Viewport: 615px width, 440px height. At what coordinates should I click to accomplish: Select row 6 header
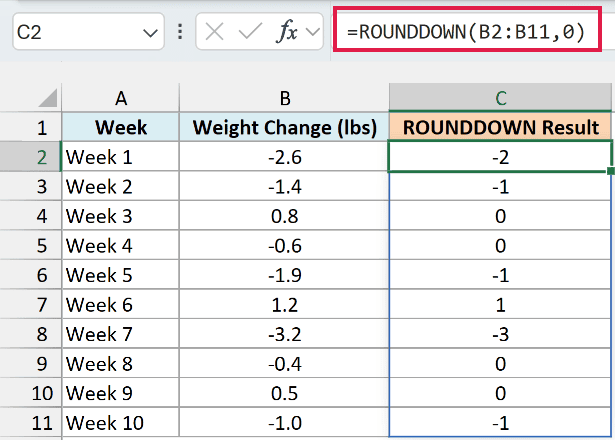(x=31, y=275)
